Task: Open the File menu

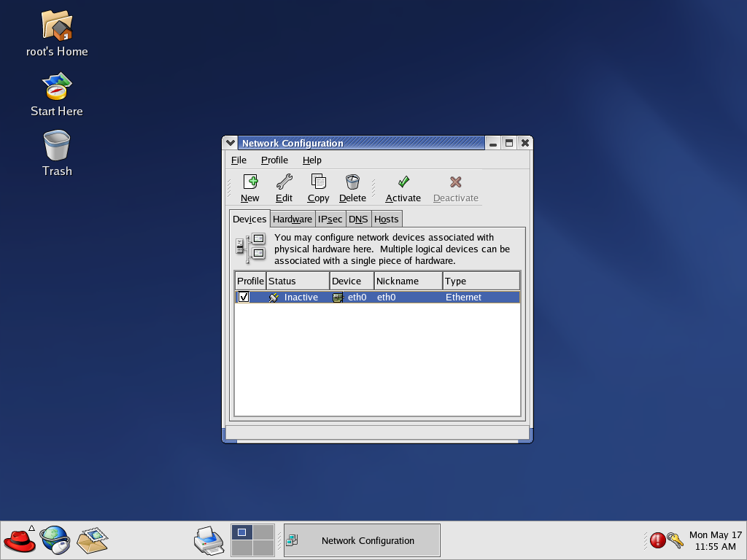Action: tap(239, 160)
